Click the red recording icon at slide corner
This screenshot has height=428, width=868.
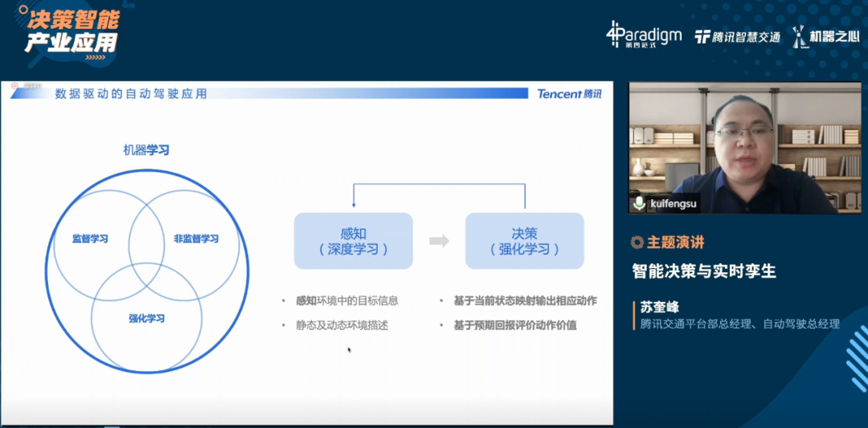pos(15,86)
